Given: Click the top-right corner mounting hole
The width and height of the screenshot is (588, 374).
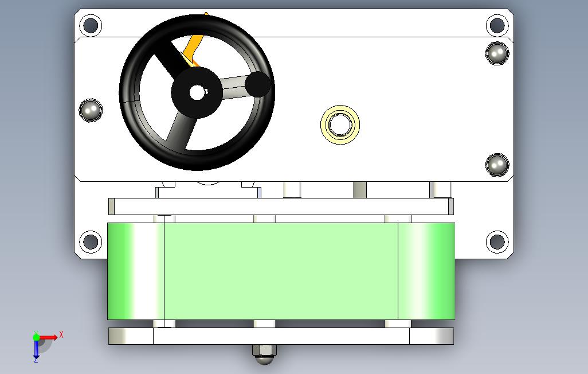Looking at the screenshot, I should pos(497,25).
